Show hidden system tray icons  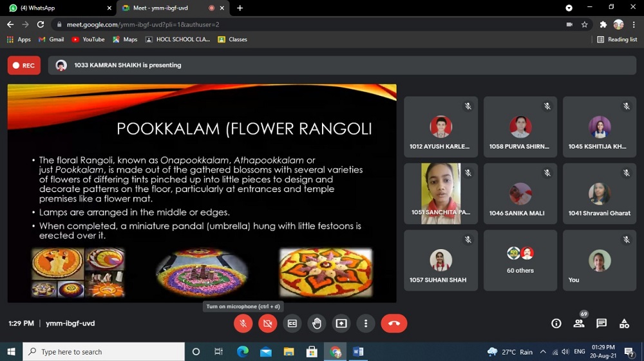click(543, 352)
